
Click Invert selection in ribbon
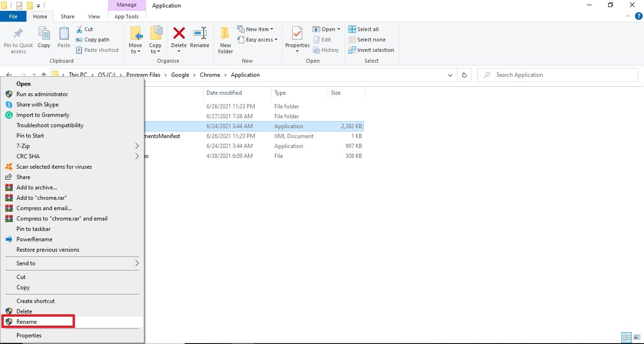click(371, 50)
